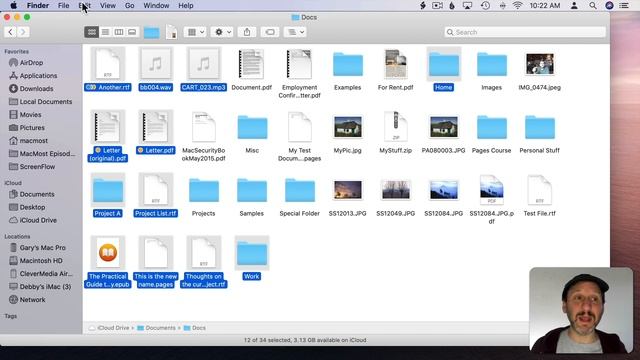Open the View menu

(108, 5)
